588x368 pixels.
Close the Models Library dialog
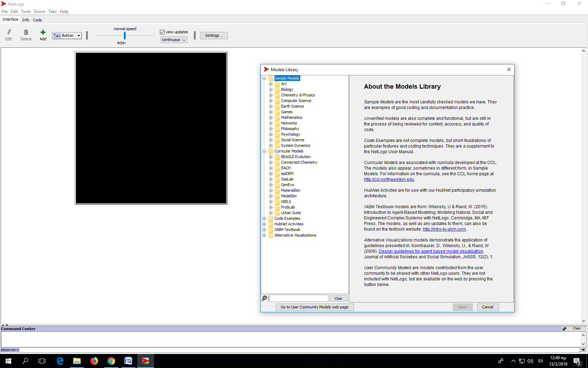click(509, 69)
